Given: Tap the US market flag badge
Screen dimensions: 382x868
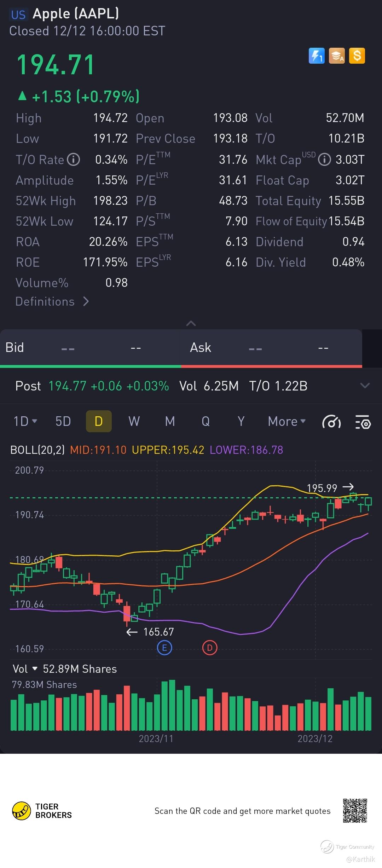Looking at the screenshot, I should (x=18, y=15).
